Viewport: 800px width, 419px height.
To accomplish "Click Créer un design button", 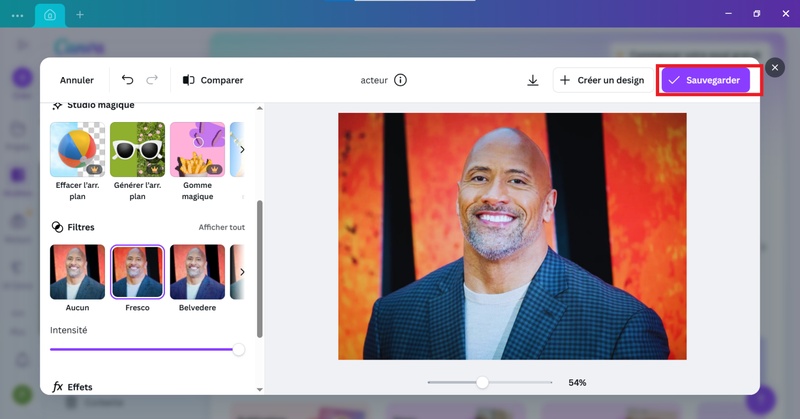I will pyautogui.click(x=603, y=80).
